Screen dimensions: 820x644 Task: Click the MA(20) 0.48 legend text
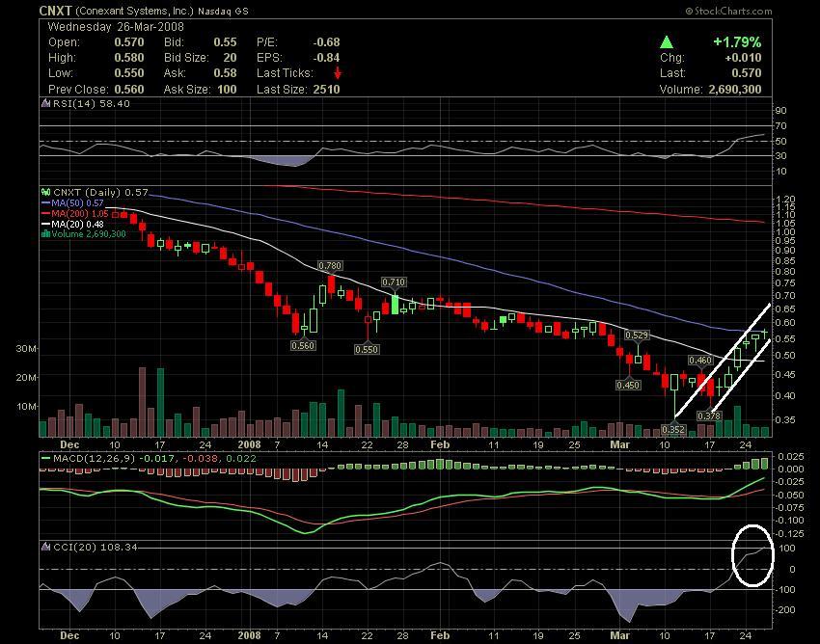77,224
